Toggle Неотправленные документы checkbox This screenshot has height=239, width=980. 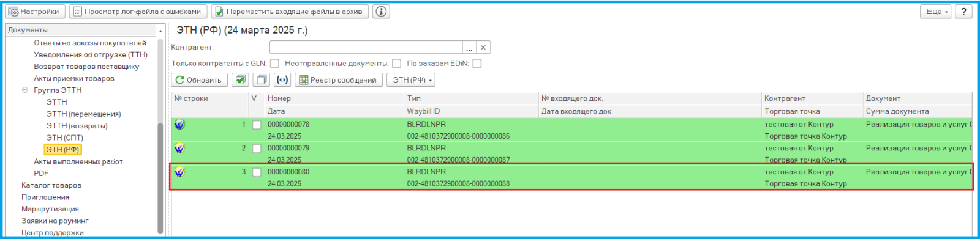[x=397, y=64]
